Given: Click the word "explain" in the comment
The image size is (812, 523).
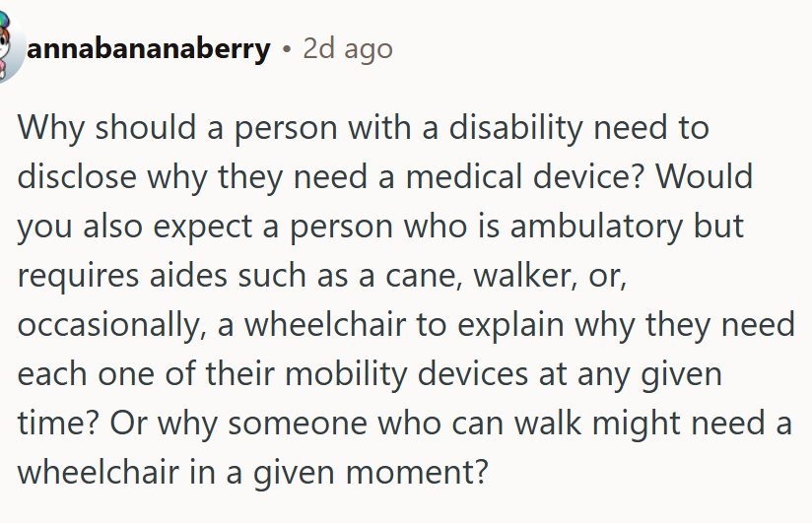Looking at the screenshot, I should coord(510,325).
